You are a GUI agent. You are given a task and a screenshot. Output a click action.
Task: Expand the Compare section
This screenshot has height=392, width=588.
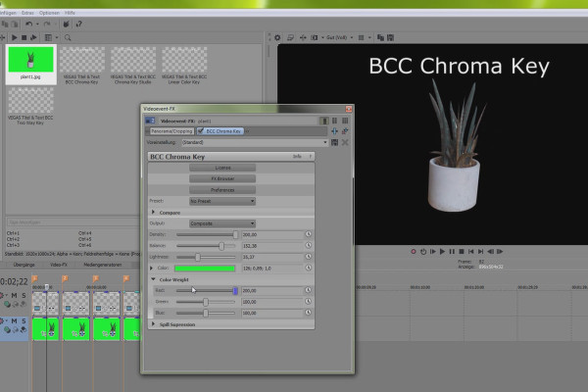pos(153,213)
